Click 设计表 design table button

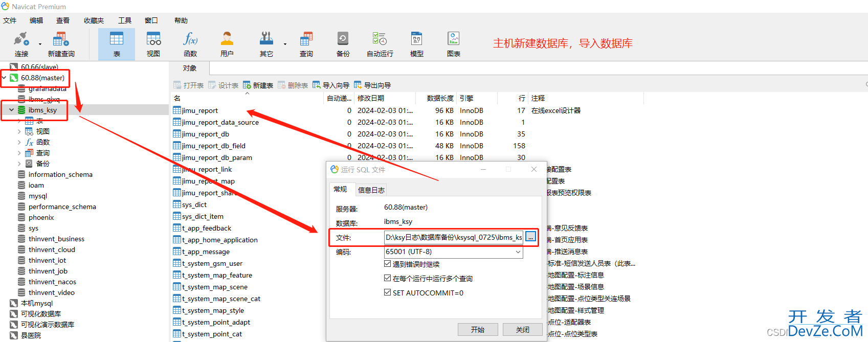click(x=223, y=85)
